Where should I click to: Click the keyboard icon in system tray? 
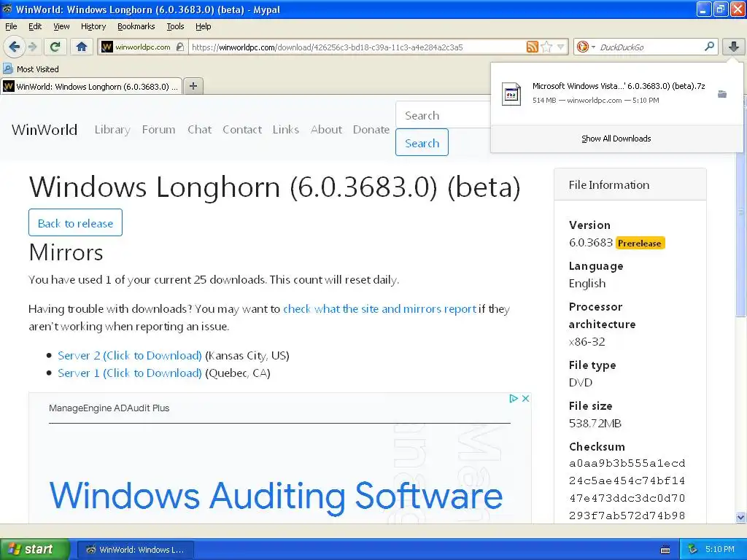[665, 550]
